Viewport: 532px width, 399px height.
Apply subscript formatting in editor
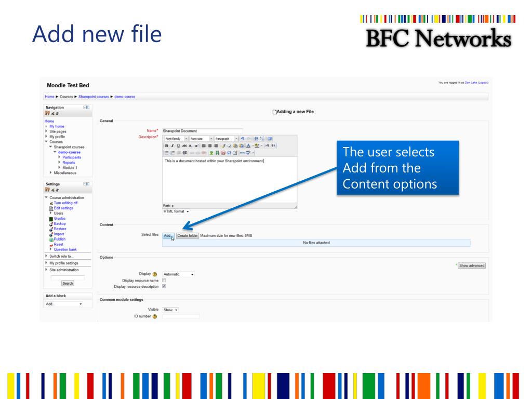click(x=190, y=146)
